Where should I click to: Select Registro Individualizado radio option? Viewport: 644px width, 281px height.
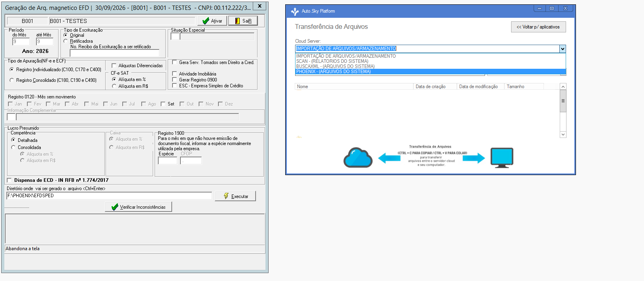[12, 70]
